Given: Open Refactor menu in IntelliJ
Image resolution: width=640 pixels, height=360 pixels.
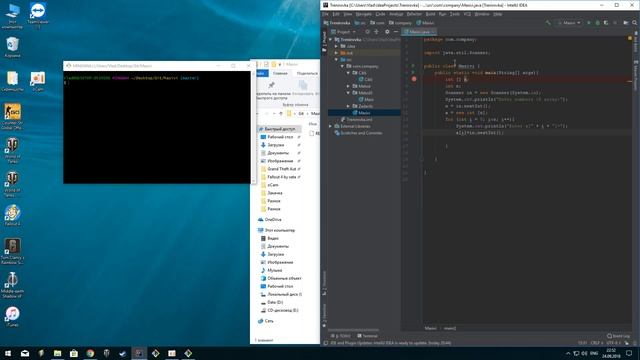Looking at the screenshot, I should 414,14.
